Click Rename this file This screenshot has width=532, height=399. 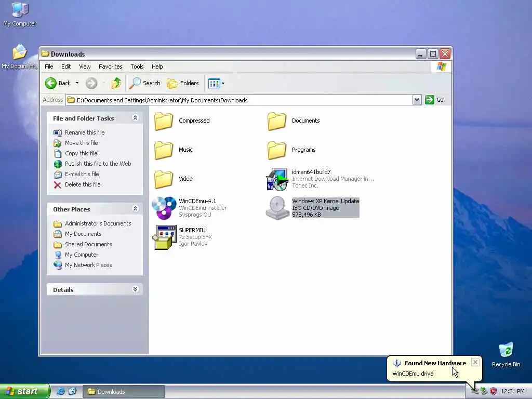coord(85,132)
